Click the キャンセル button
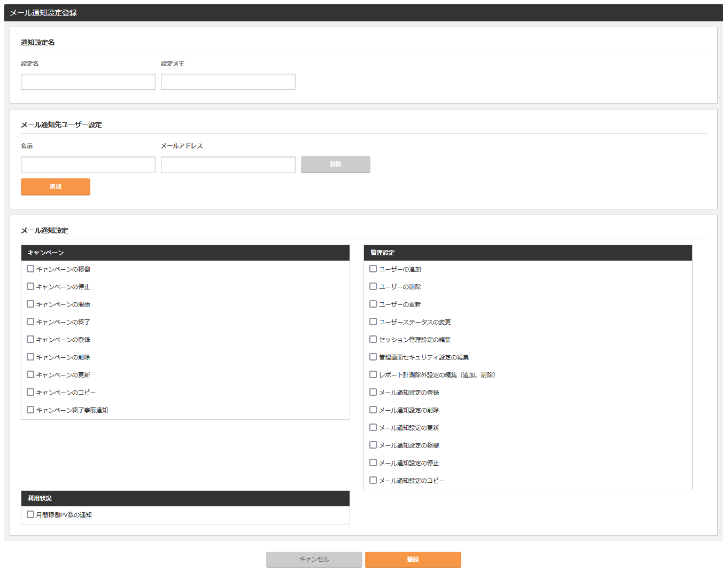This screenshot has height=572, width=728. coord(314,560)
